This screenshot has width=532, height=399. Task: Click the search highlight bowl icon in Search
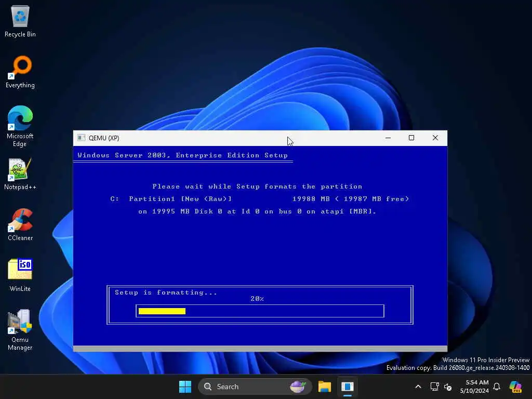tap(298, 387)
